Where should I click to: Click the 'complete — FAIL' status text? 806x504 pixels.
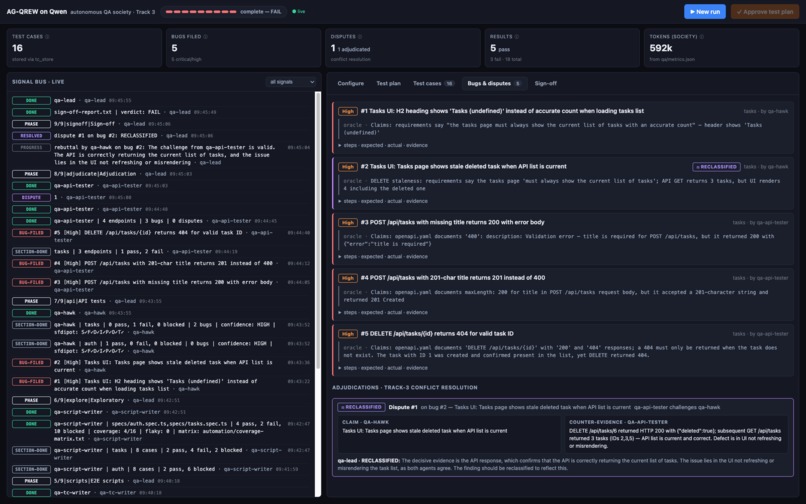pos(261,11)
